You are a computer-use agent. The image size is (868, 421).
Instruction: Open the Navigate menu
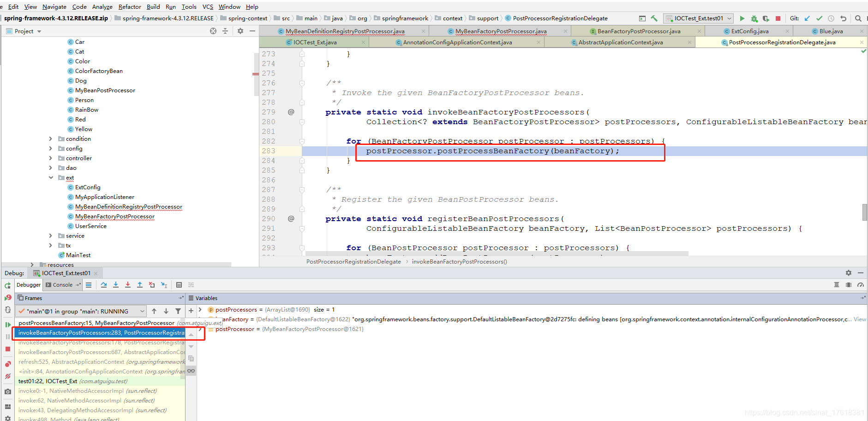pyautogui.click(x=54, y=6)
